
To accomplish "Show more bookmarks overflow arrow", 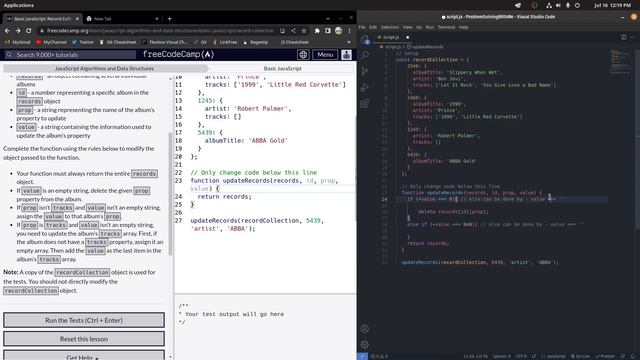I will point(349,42).
